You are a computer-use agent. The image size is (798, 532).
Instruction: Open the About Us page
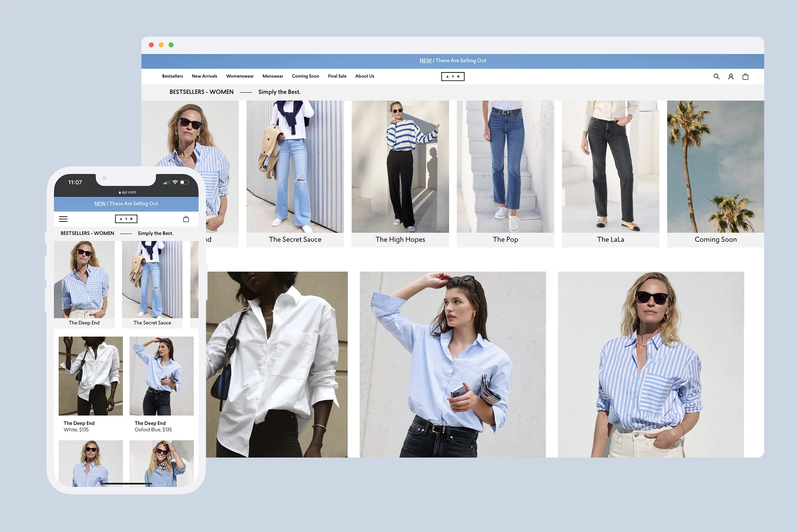pos(365,76)
